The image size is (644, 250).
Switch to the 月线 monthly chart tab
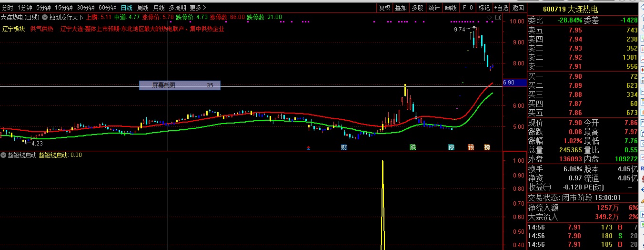click(x=159, y=8)
